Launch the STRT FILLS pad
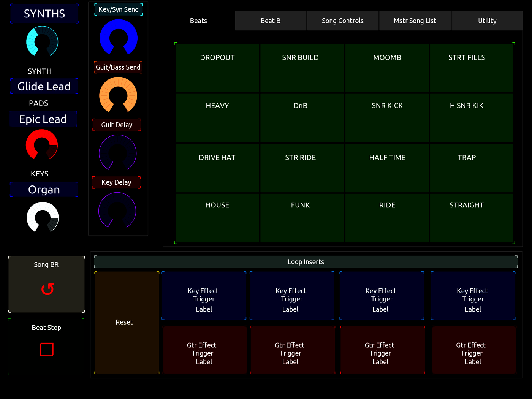This screenshot has height=399, width=532. tap(472, 68)
